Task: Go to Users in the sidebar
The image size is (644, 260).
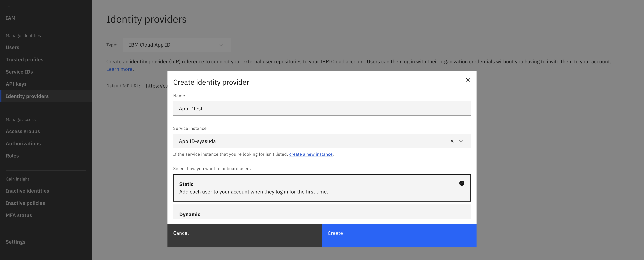Action: click(x=13, y=47)
